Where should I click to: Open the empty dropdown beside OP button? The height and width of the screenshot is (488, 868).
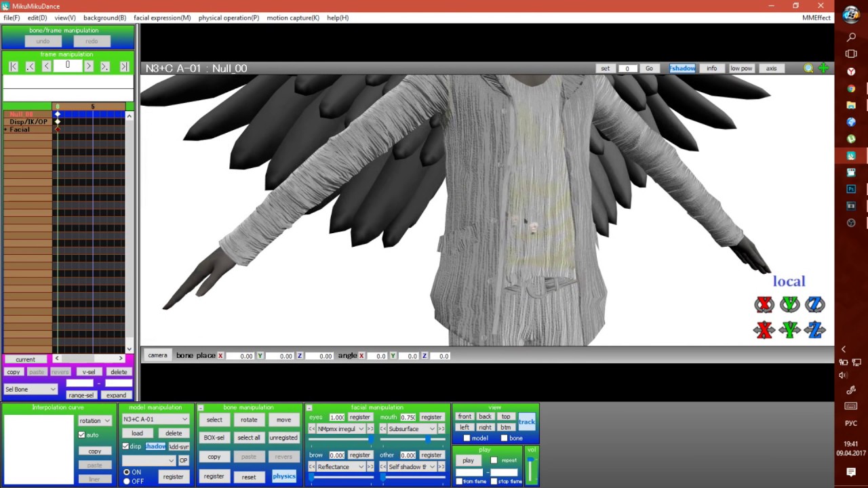point(149,460)
